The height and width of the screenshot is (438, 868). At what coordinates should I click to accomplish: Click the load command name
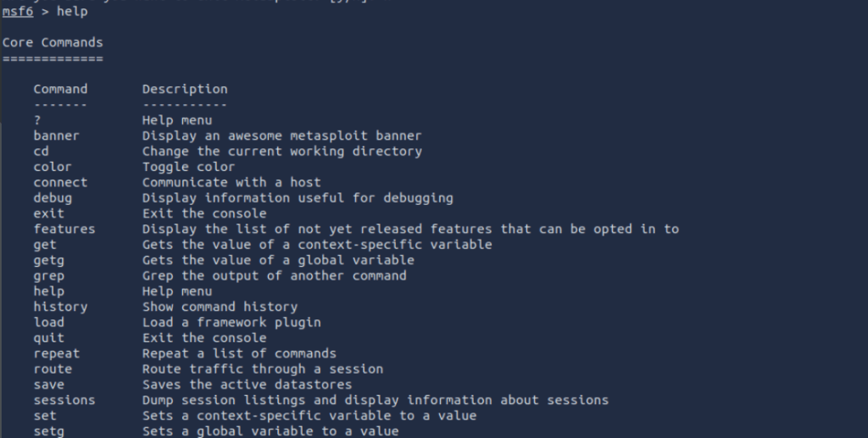click(48, 322)
